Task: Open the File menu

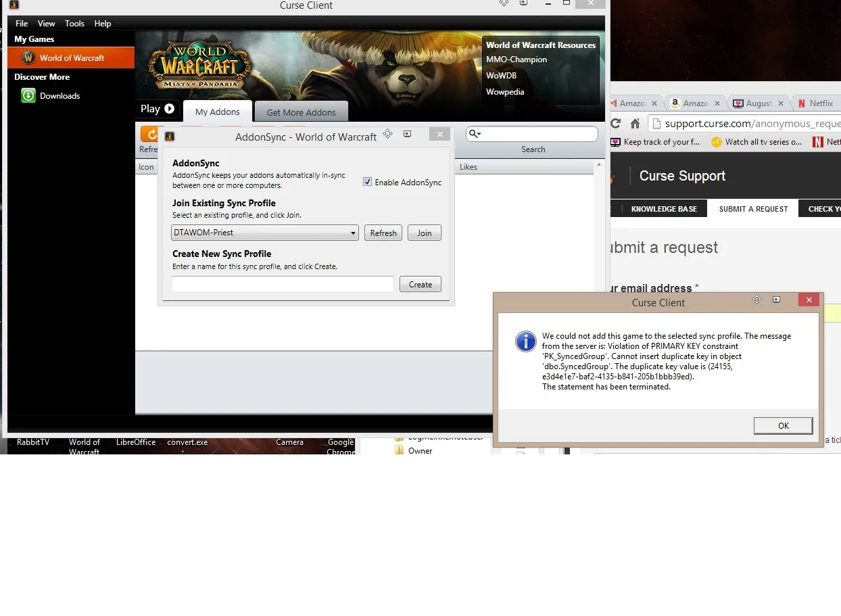Action: 22,24
